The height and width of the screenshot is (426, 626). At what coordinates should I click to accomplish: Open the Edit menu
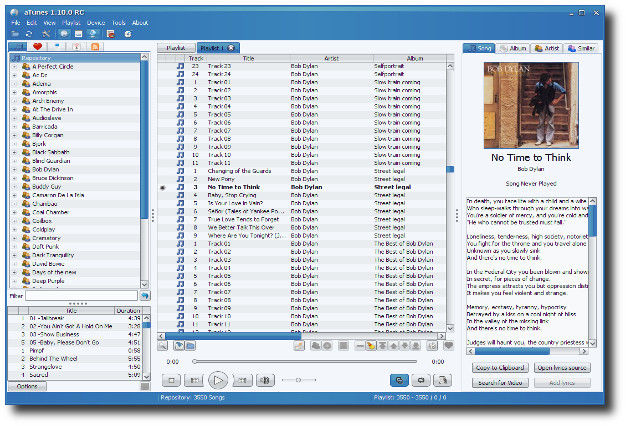[32, 23]
